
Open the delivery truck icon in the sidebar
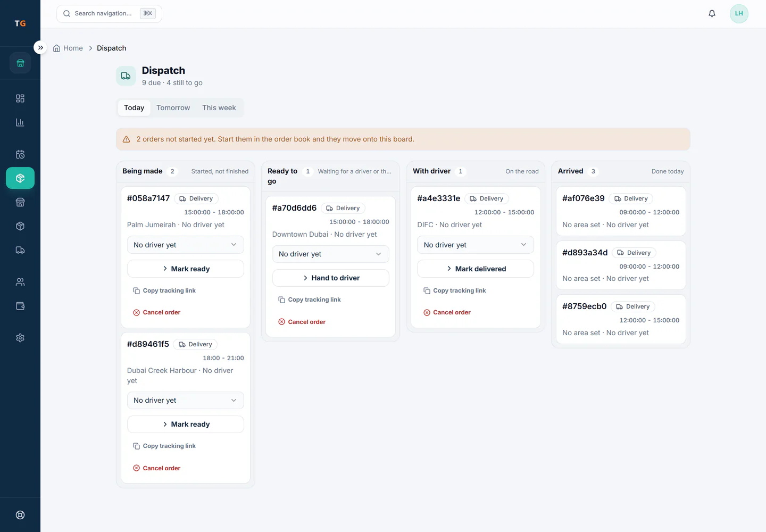tap(20, 250)
